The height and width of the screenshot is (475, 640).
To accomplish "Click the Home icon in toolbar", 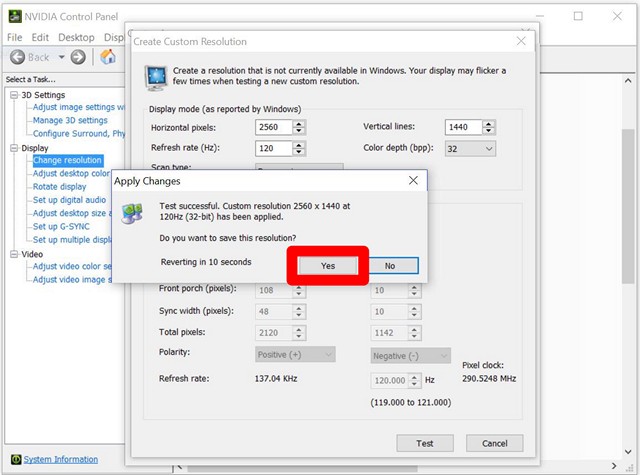I will (x=108, y=57).
